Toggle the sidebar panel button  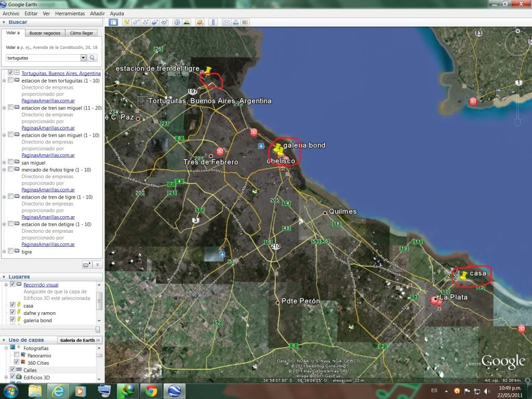(113, 22)
